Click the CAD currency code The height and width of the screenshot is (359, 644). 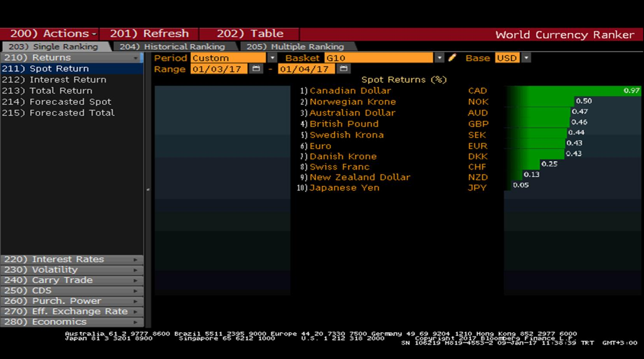click(x=478, y=91)
